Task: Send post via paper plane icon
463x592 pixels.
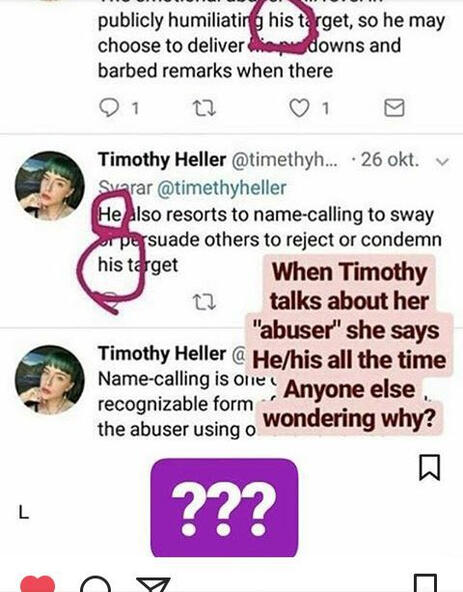Action: (153, 584)
